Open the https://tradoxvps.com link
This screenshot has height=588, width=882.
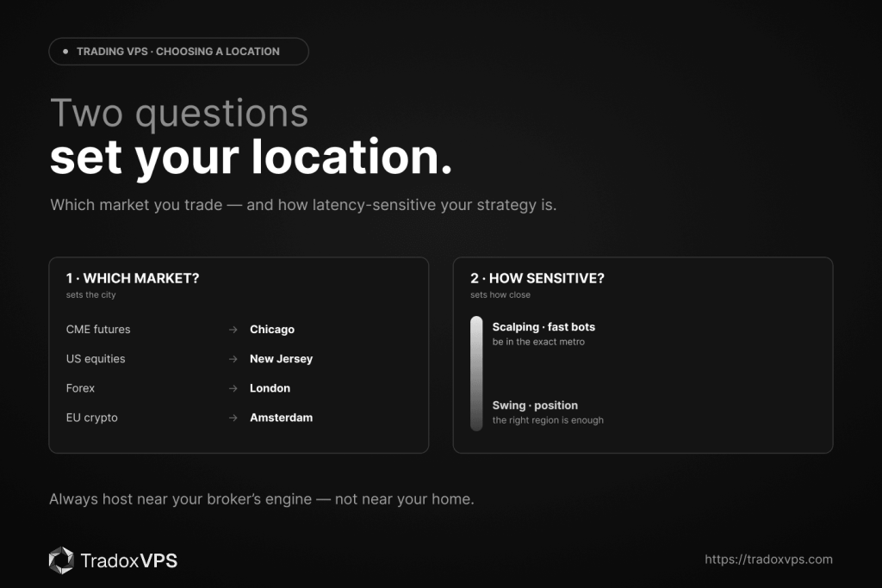[768, 560]
